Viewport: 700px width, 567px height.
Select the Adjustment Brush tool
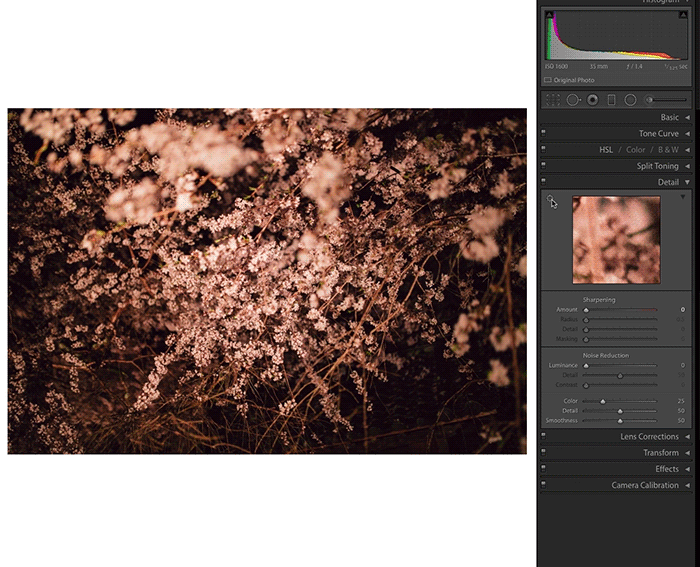pos(667,100)
